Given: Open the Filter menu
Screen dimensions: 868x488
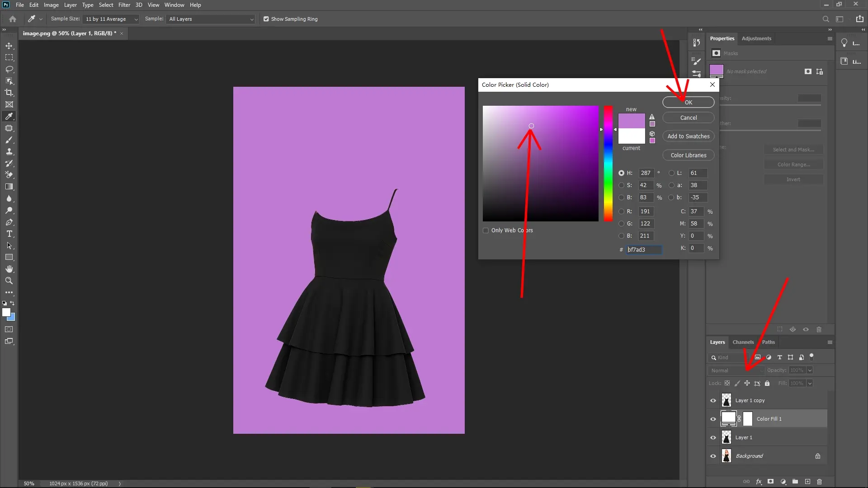Looking at the screenshot, I should coord(124,5).
